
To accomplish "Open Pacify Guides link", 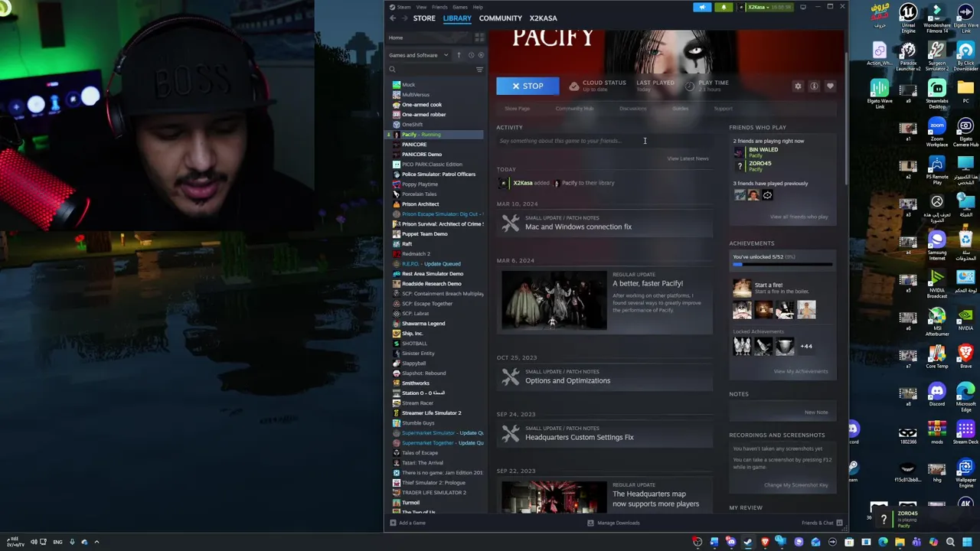I will 680,109.
